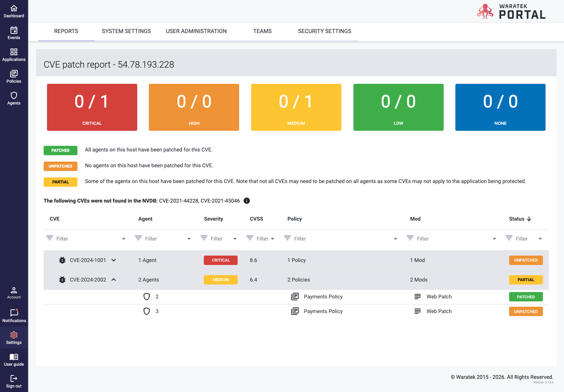The width and height of the screenshot is (564, 392).
Task: Open the Dashboard from the sidebar
Action: point(14,11)
